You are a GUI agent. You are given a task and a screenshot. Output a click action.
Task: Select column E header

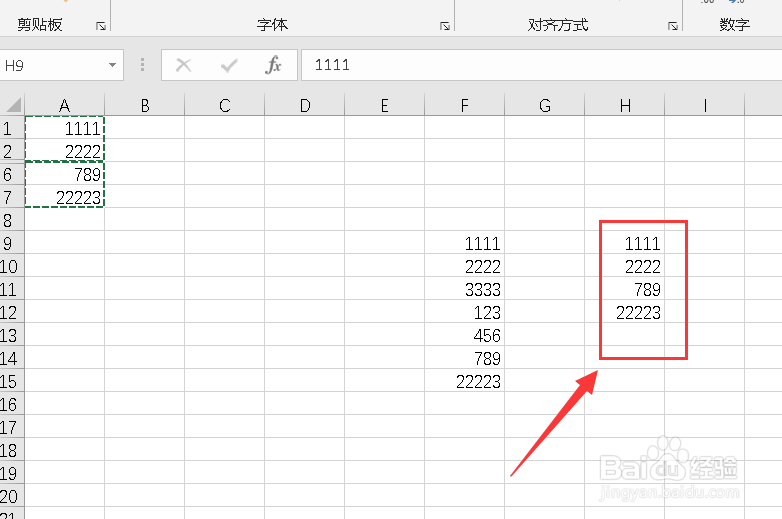[x=385, y=105]
